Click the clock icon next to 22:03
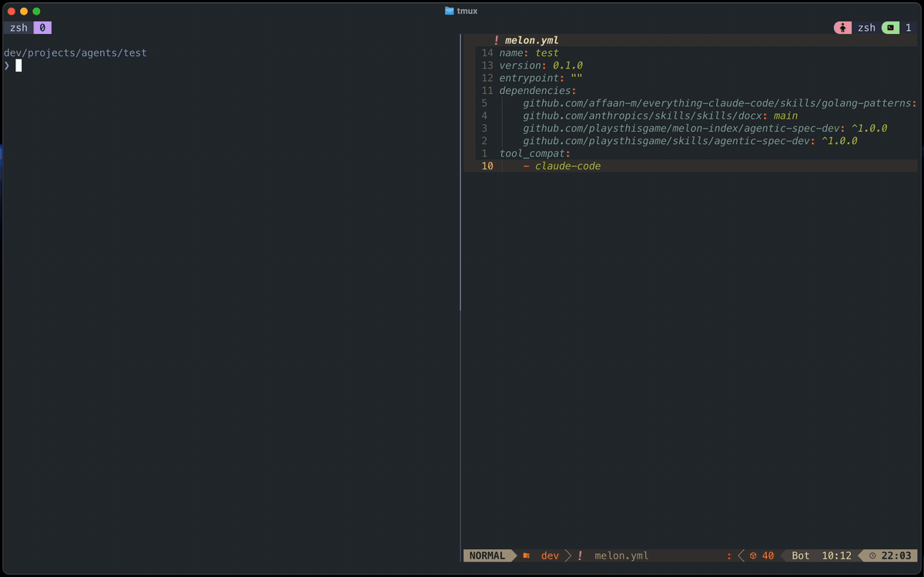Viewport: 924px width, 577px height. point(872,555)
